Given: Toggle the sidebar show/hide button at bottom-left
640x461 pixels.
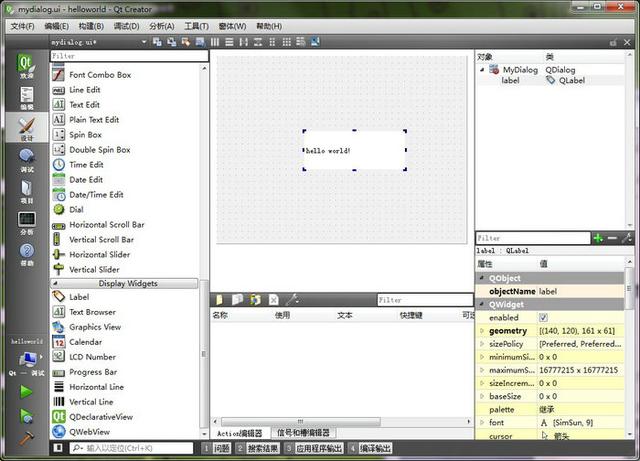Looking at the screenshot, I should coord(57,448).
